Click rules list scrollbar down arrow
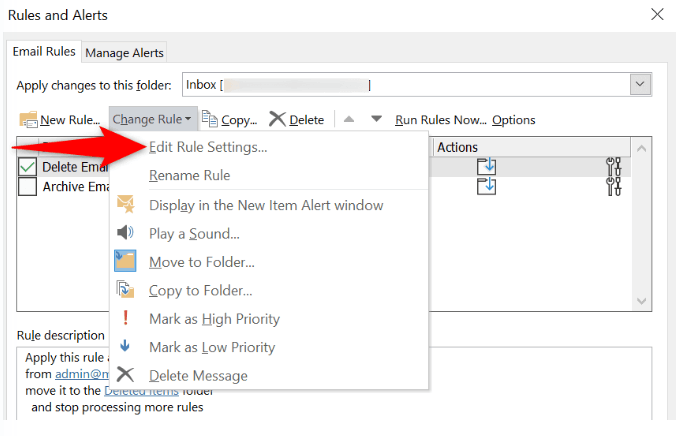This screenshot has height=436, width=685. [x=641, y=301]
